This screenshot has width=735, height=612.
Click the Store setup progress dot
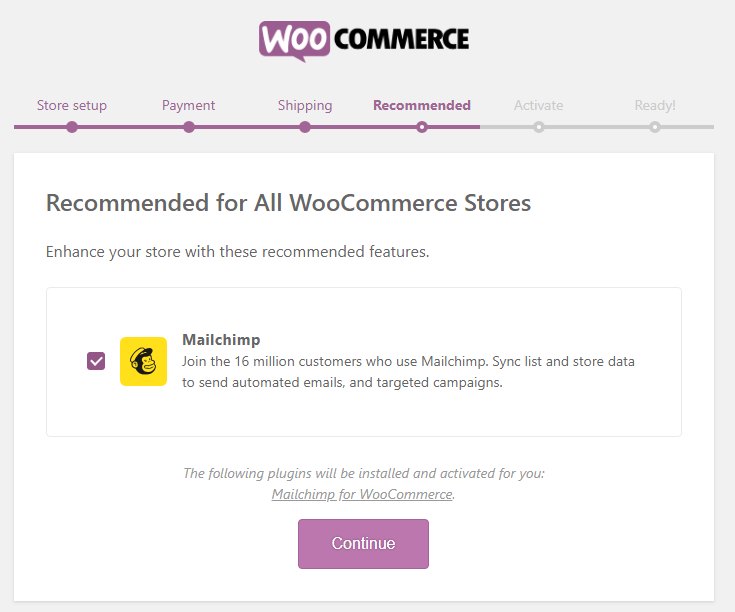72,127
